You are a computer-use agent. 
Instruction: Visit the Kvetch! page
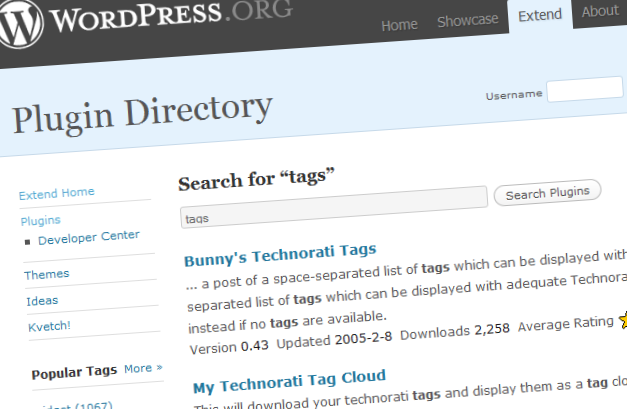[x=49, y=327]
